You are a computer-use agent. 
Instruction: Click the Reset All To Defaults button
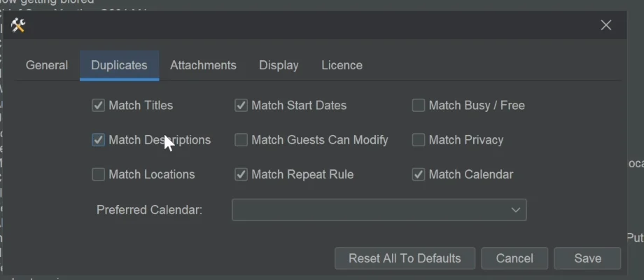pyautogui.click(x=405, y=258)
